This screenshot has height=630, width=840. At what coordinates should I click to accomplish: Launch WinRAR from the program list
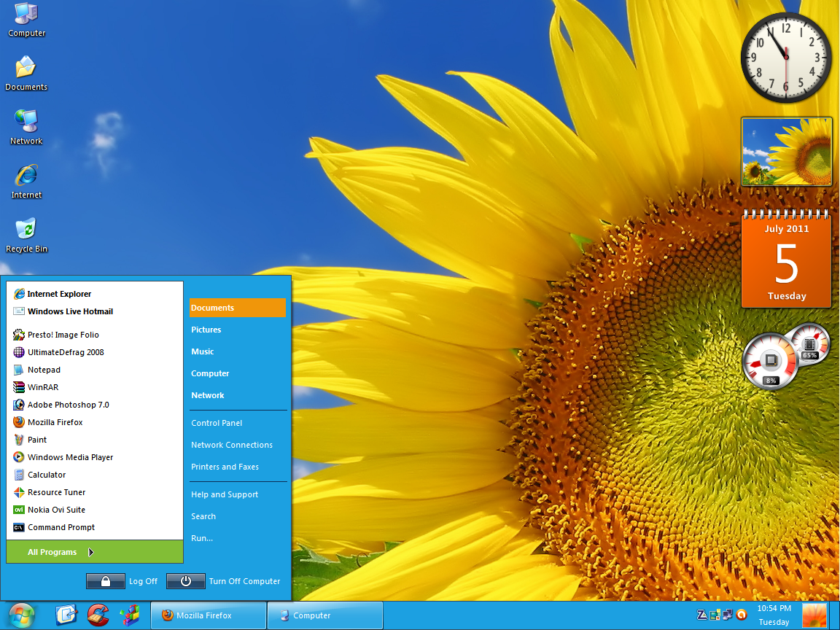pyautogui.click(x=36, y=387)
